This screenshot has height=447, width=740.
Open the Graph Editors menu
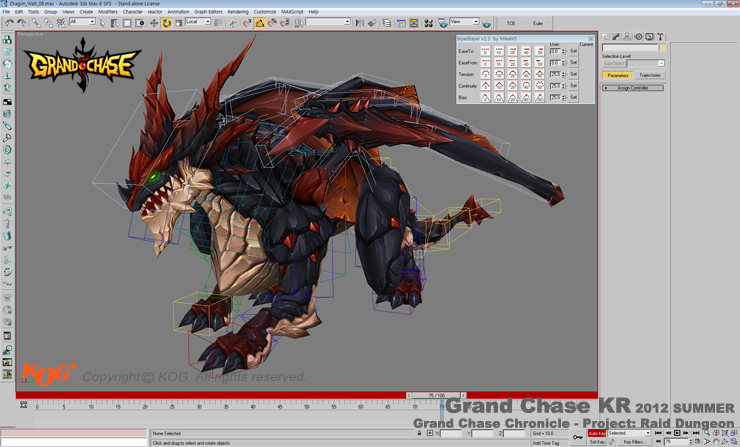(208, 12)
